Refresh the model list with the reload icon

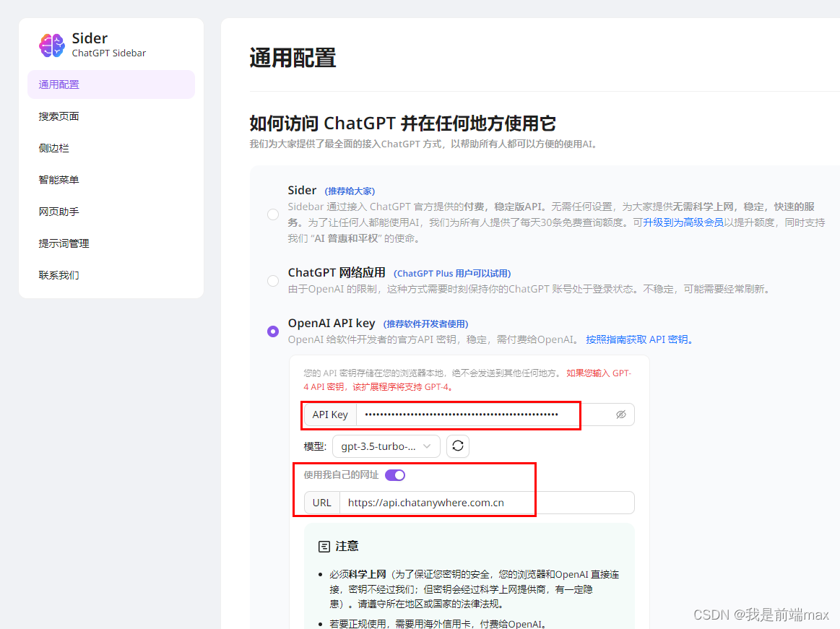pos(458,446)
